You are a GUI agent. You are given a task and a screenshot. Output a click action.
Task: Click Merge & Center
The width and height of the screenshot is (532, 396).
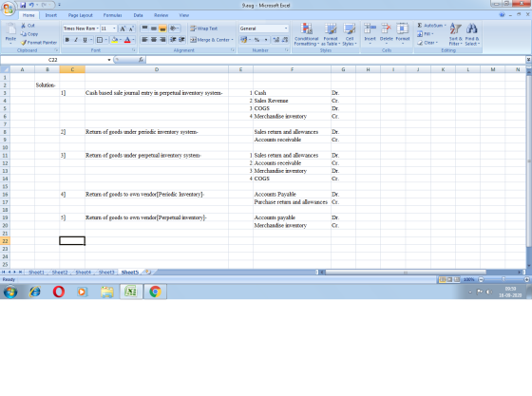pyautogui.click(x=212, y=40)
